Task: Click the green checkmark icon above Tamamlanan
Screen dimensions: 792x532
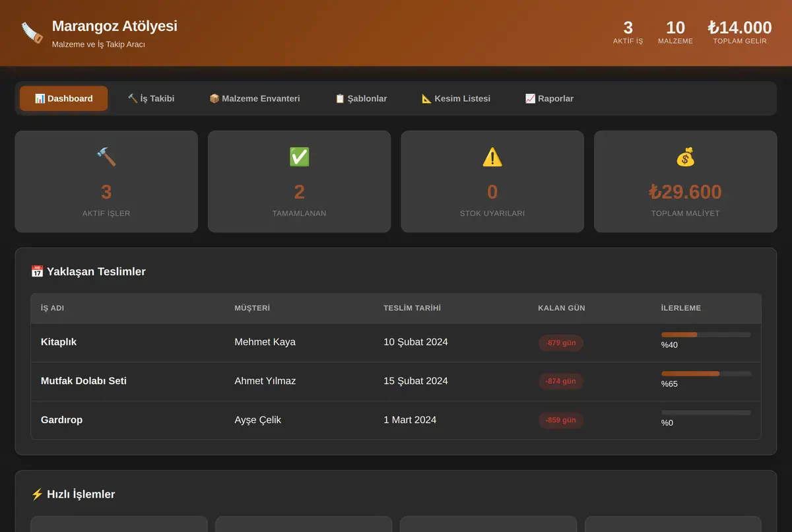Action: (299, 156)
